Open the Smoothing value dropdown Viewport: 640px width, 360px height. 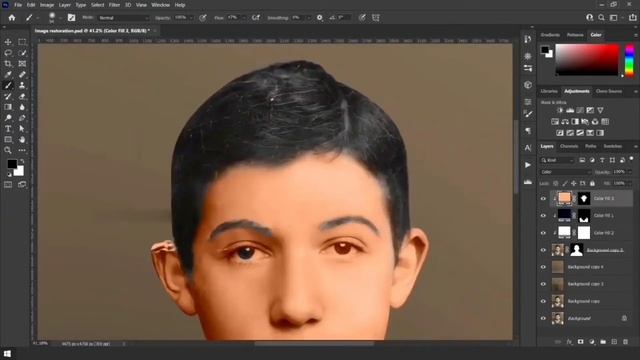click(308, 18)
